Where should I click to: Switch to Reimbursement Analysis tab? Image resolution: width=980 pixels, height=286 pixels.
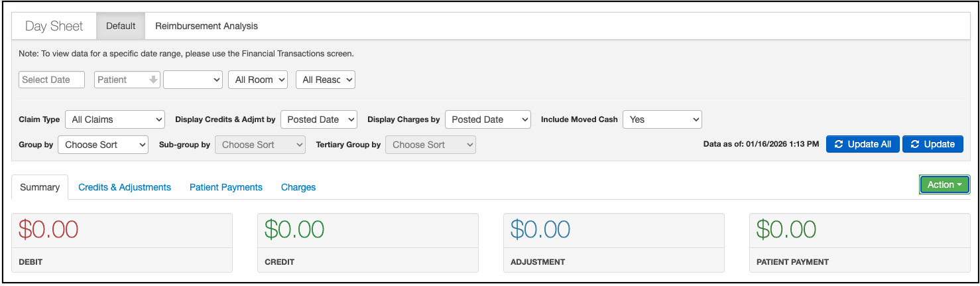click(x=206, y=26)
